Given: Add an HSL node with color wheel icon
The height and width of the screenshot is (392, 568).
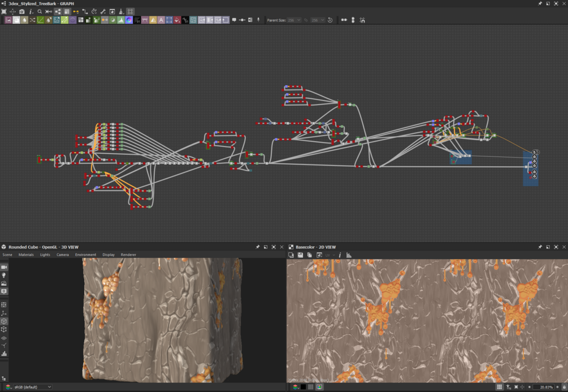Looking at the screenshot, I should coord(129,20).
